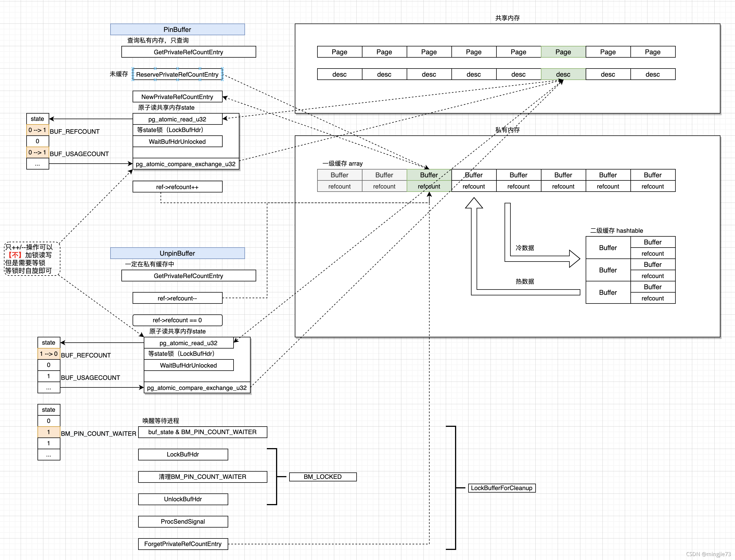The image size is (735, 560).
Task: Click the ForgetPrivateRefCountEntry box
Action: click(x=183, y=544)
